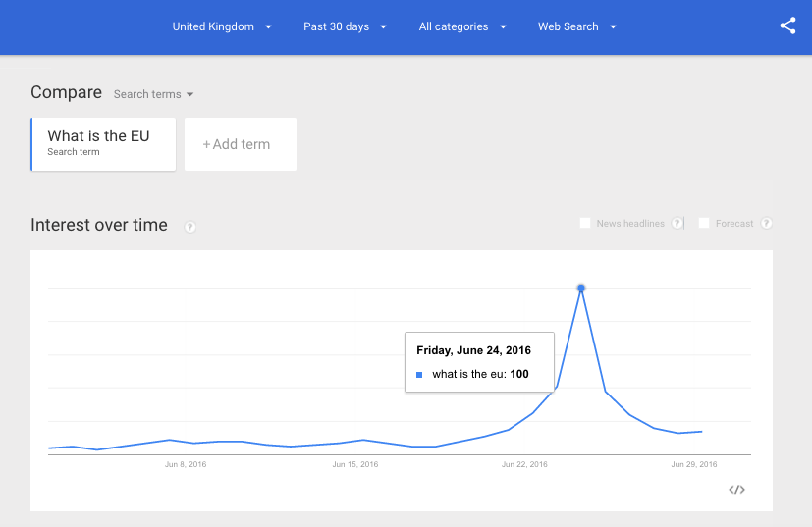Click the help icon next to News headlines
This screenshot has width=812, height=527.
click(x=677, y=224)
